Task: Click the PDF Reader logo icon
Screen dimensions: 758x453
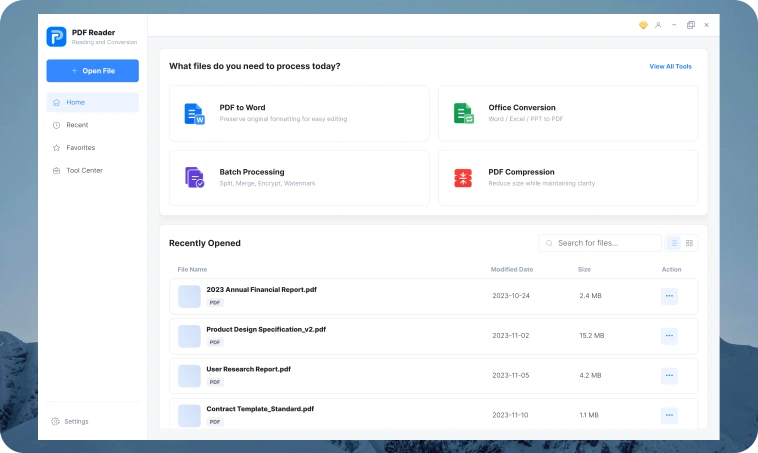Action: (x=56, y=37)
